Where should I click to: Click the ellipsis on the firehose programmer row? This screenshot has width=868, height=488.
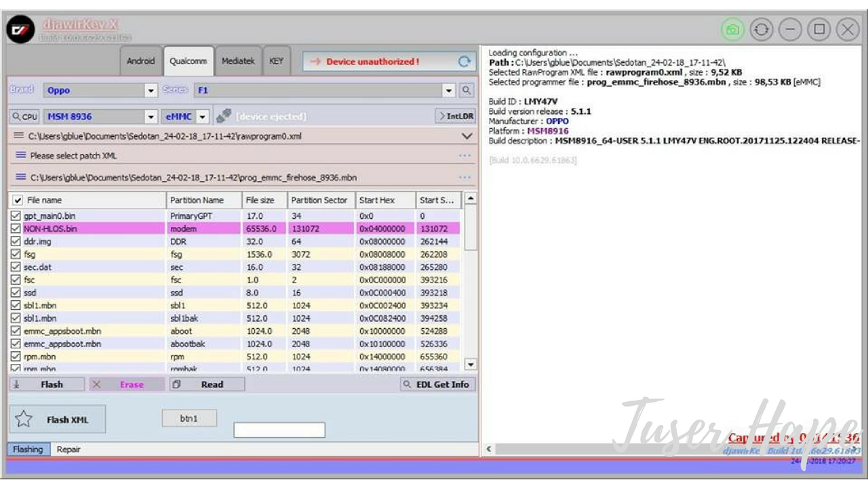click(465, 178)
